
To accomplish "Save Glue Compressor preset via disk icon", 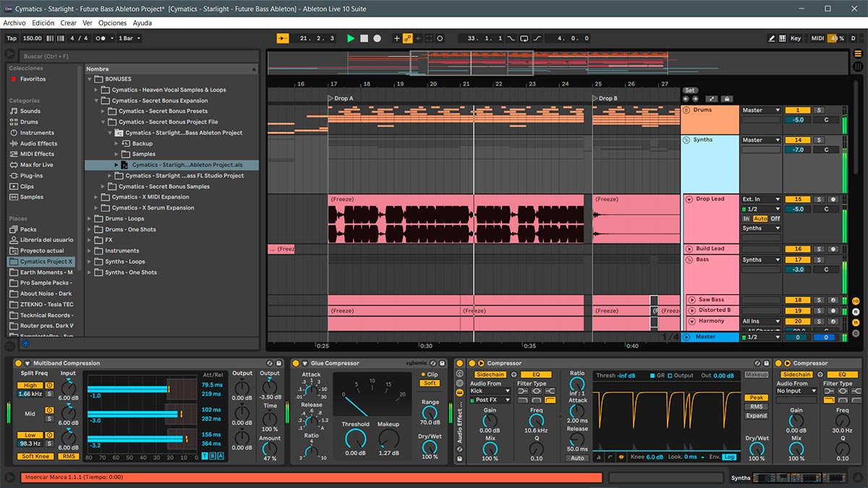I will coord(443,363).
